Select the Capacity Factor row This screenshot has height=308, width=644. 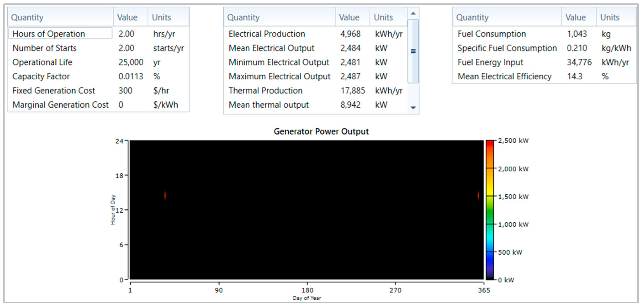(x=41, y=76)
